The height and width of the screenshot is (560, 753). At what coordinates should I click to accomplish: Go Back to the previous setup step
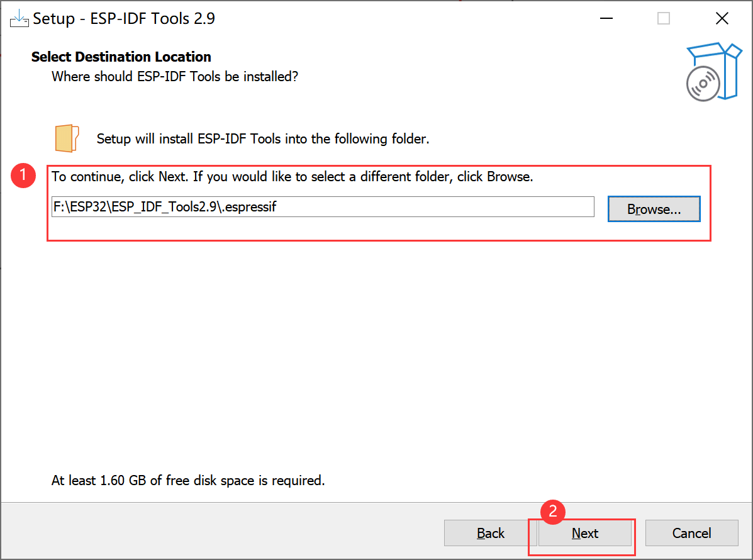point(490,533)
